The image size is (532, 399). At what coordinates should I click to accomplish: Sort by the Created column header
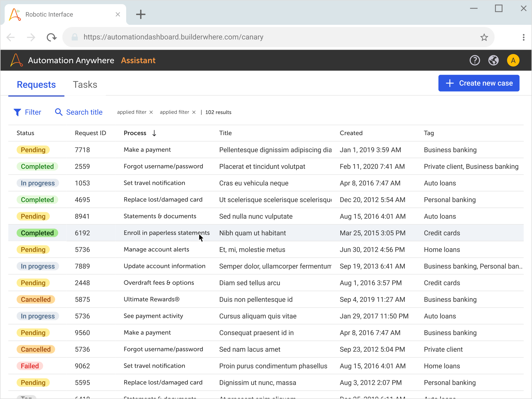tap(351, 133)
